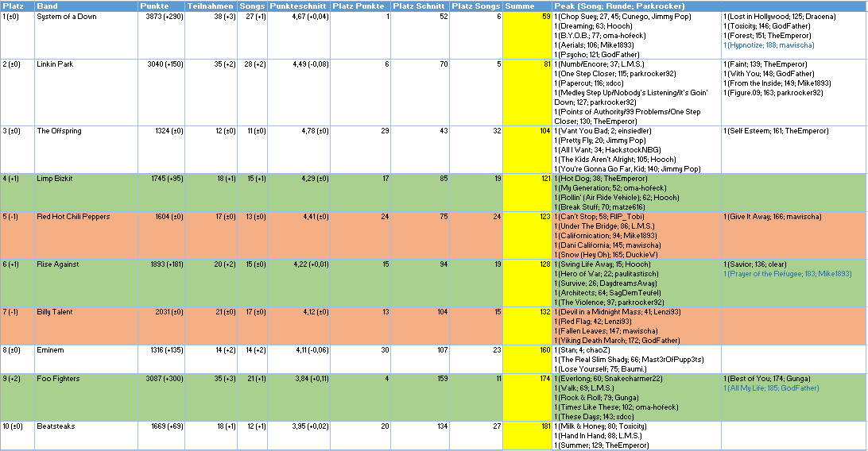Screen dimensions: 868x451
Task: Select the Platz Schnitt column header
Action: (420, 6)
